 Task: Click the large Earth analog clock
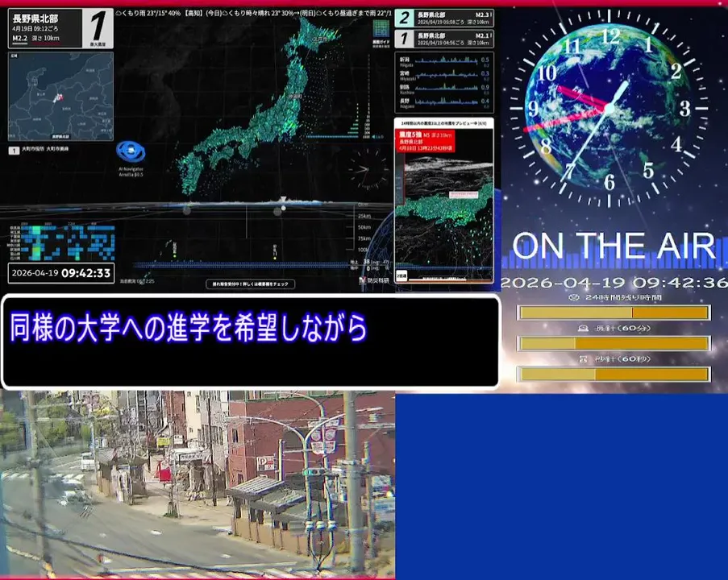click(x=609, y=108)
